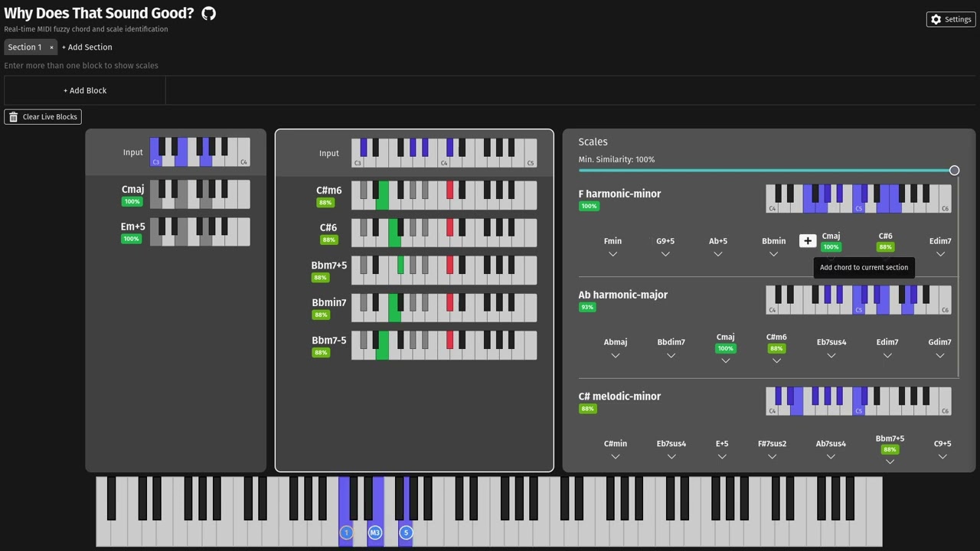
Task: Select the Em+5 chord in left block
Action: point(132,227)
